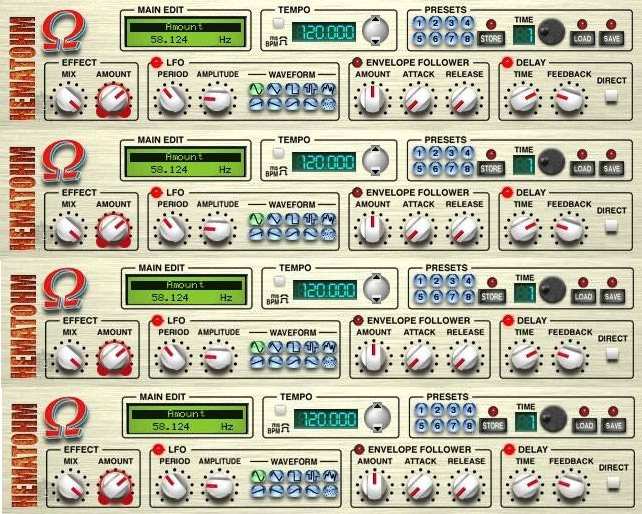Click LOAD button in top instance
This screenshot has width=642, height=514.
click(x=582, y=39)
